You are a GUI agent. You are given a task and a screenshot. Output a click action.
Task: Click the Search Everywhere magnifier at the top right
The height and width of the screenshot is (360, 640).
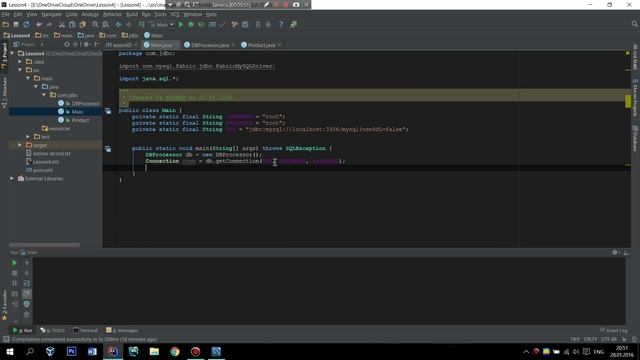click(635, 24)
